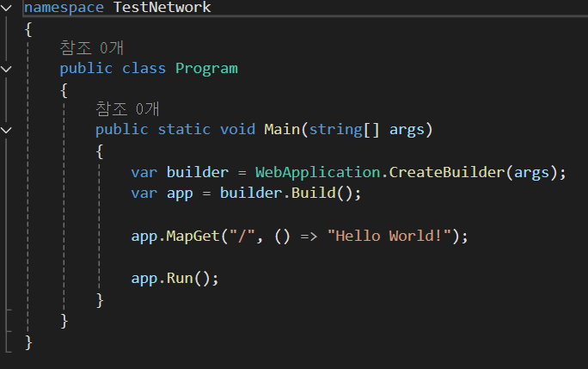Click the namespace keyword
588x369 pixels.
pos(64,8)
